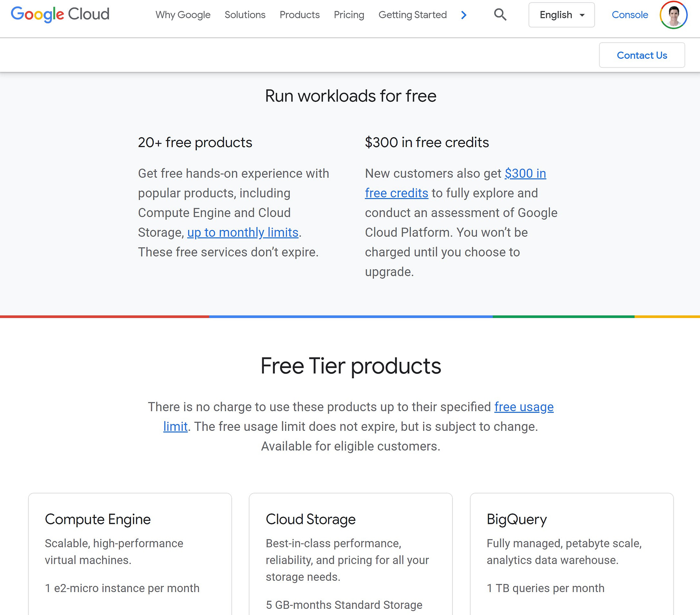Click 'Fully managed, petabyte scale' description

click(x=564, y=552)
